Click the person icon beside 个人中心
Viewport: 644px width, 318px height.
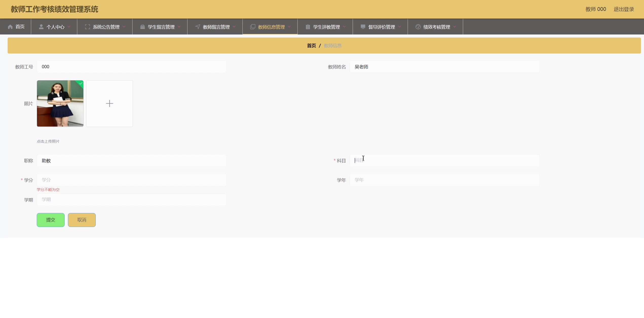coord(41,27)
